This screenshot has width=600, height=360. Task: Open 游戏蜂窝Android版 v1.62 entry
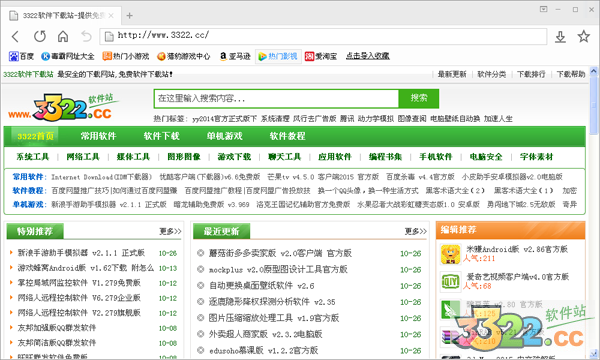click(86, 268)
